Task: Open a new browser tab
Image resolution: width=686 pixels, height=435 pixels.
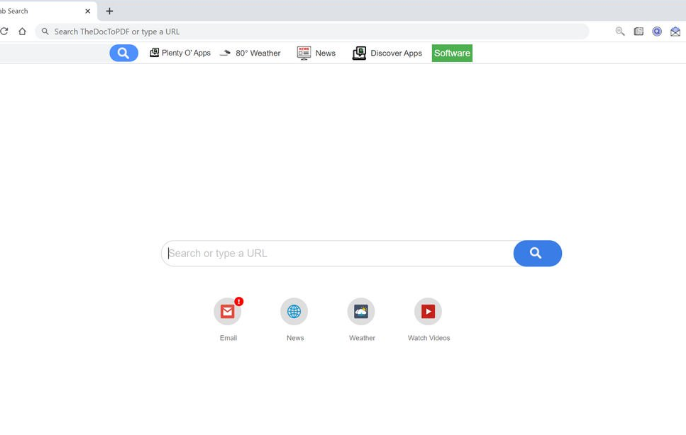Action: [x=109, y=11]
